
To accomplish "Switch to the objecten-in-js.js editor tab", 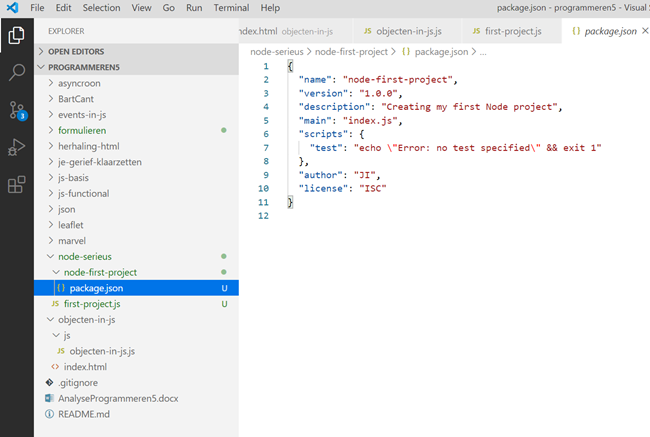I will tap(407, 31).
